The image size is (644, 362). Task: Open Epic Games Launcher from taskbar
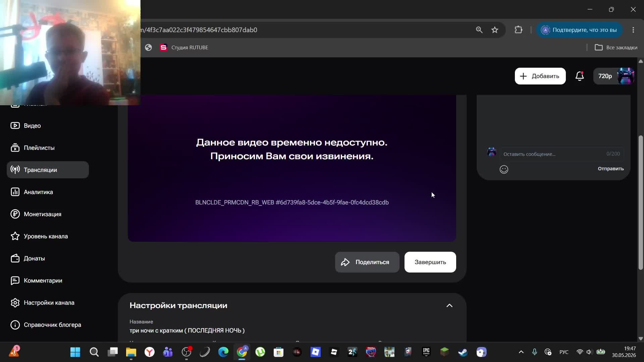(426, 352)
